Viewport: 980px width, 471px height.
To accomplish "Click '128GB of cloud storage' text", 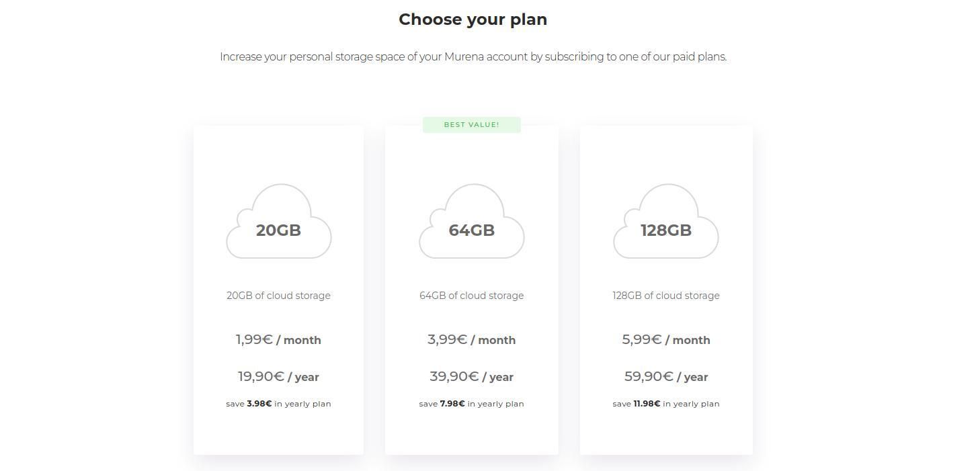I will (x=665, y=296).
